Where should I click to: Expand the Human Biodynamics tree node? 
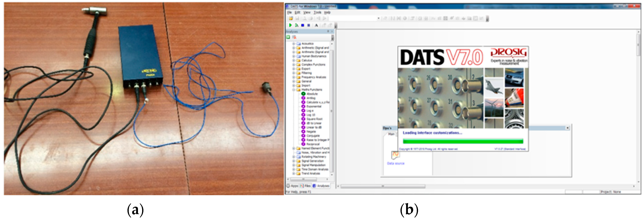pos(294,56)
